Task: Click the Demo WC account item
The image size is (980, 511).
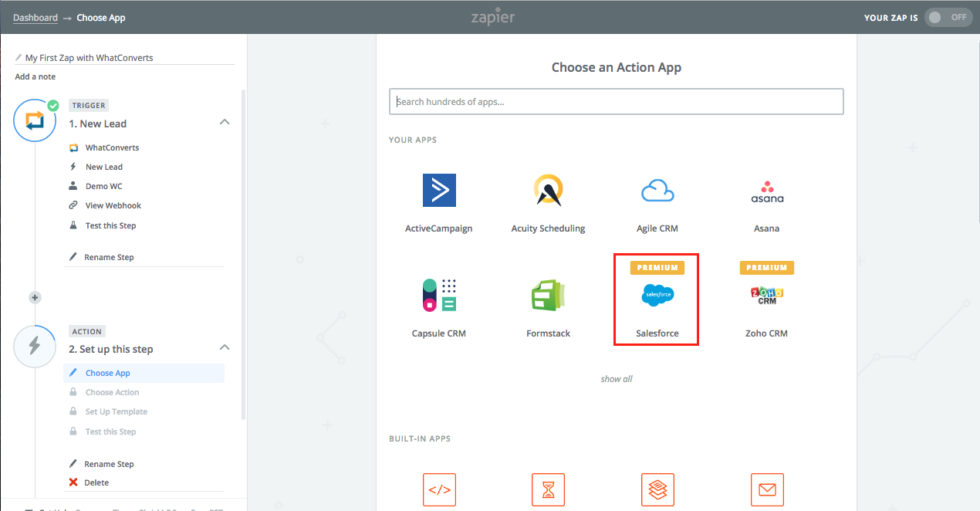Action: click(104, 186)
